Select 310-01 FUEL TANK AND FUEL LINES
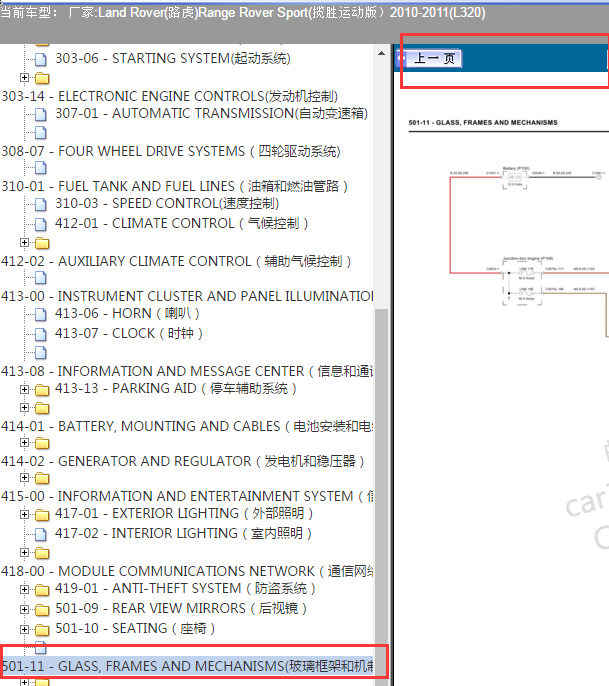The image size is (609, 686). 174,186
